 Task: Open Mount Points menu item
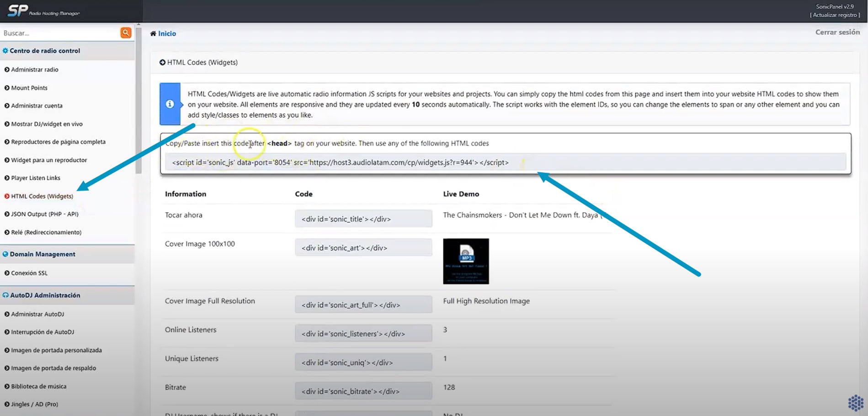[x=29, y=88]
